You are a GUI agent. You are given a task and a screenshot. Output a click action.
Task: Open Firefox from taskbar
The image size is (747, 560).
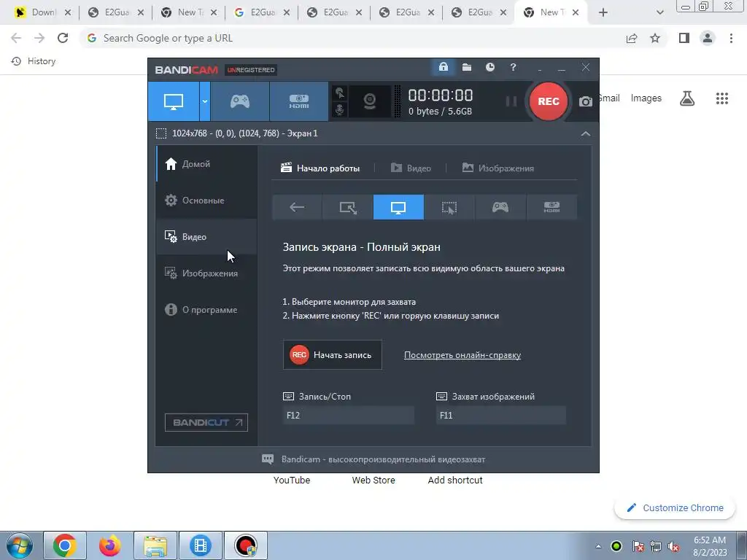coord(109,545)
